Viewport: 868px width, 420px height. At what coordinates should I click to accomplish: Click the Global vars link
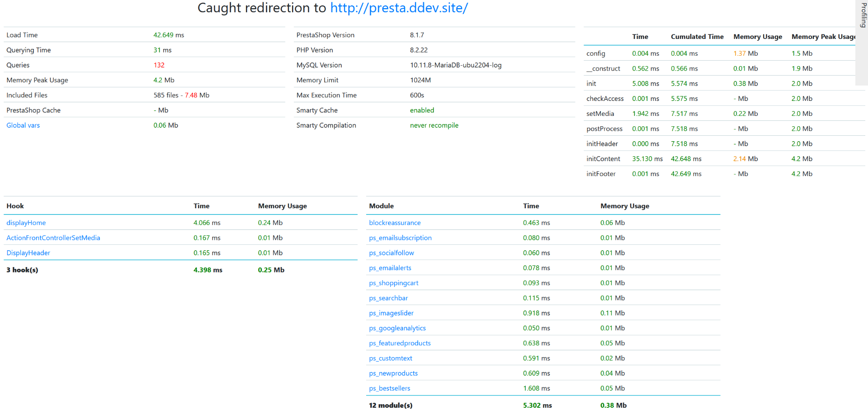point(23,125)
